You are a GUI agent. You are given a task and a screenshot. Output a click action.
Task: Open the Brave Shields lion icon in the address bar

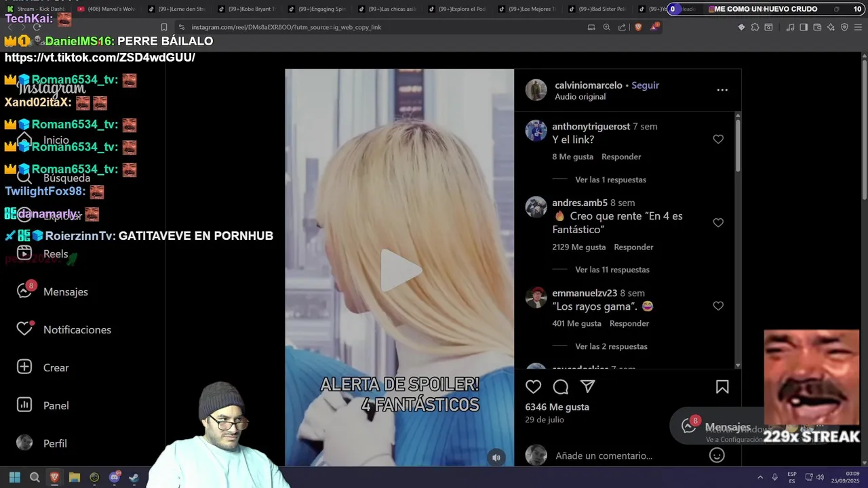pyautogui.click(x=638, y=27)
